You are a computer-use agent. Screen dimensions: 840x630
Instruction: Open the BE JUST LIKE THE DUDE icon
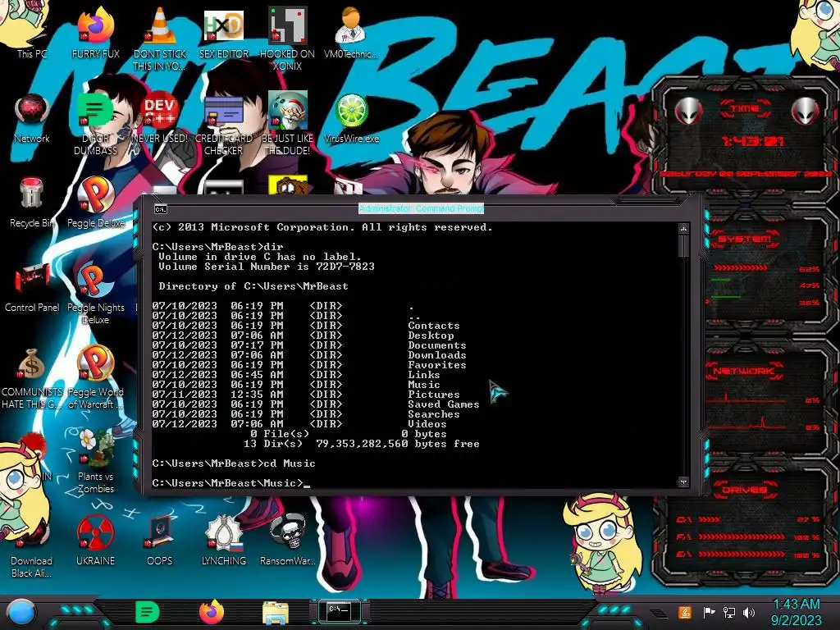click(x=288, y=123)
